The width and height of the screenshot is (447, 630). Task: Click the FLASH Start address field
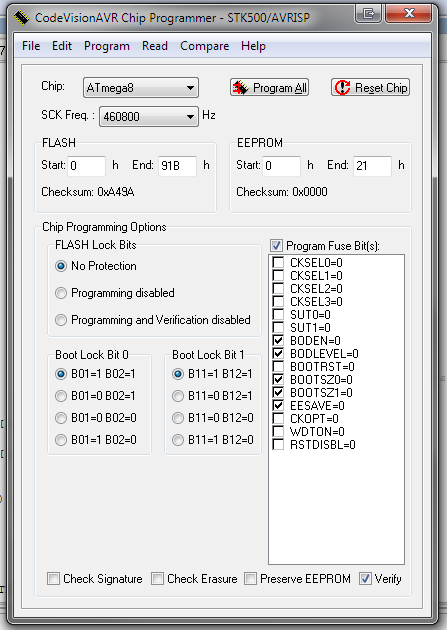point(86,166)
